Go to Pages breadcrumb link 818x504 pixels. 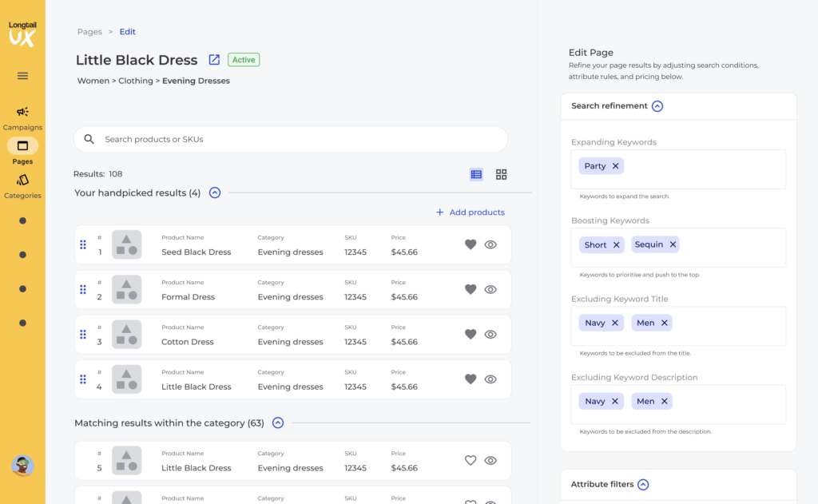[x=89, y=32]
